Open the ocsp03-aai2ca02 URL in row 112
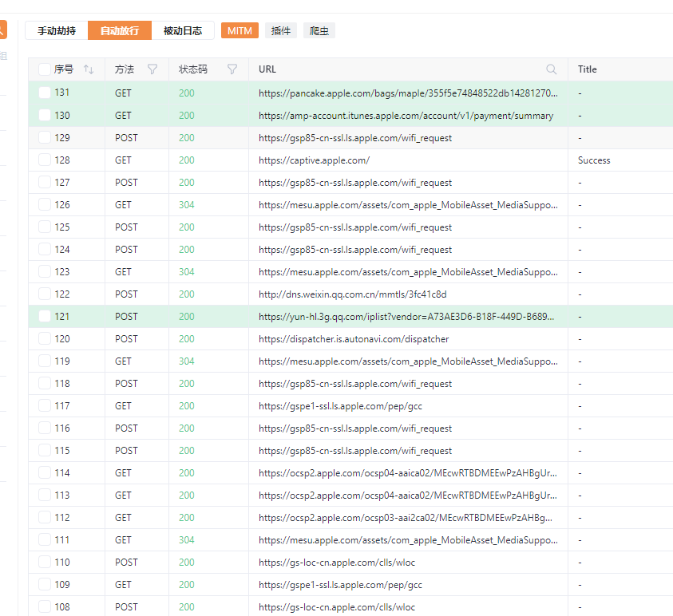This screenshot has width=673, height=616. (x=406, y=518)
